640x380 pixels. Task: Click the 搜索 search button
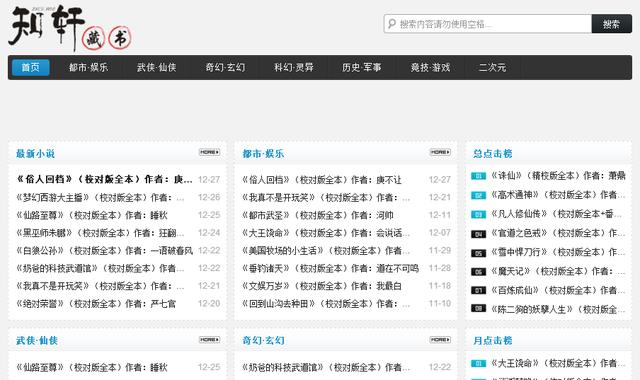pyautogui.click(x=611, y=24)
